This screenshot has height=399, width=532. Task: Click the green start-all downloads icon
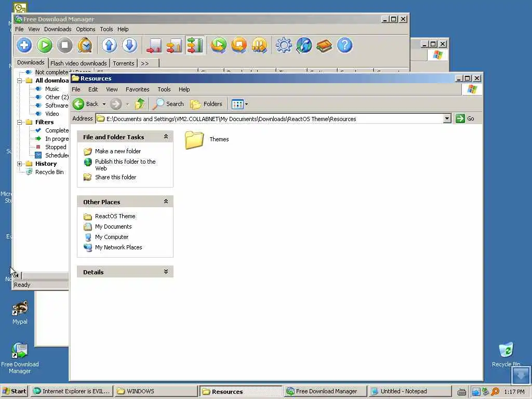[219, 45]
